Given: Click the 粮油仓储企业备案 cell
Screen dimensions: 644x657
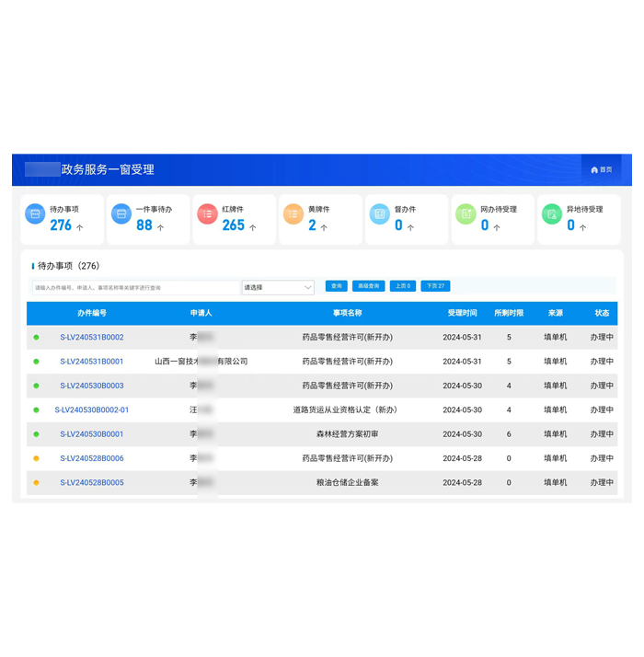Looking at the screenshot, I should (x=348, y=483).
